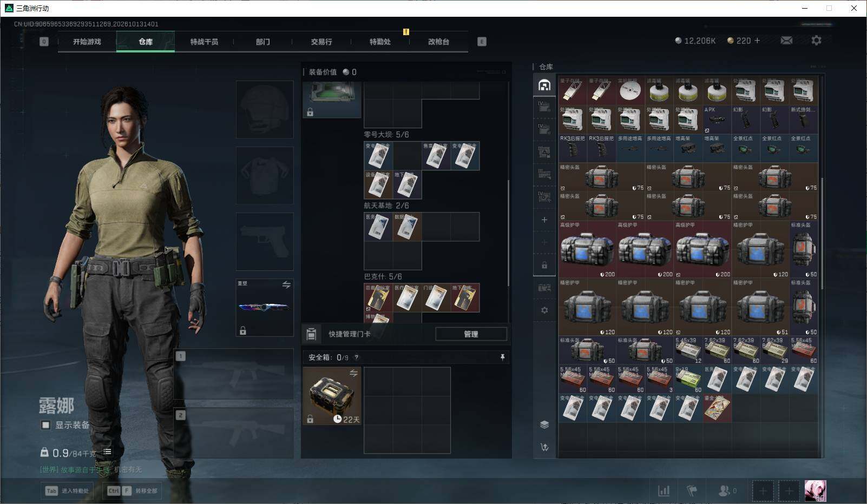Click the warehouse panel scrollbar
The height and width of the screenshot is (504, 867).
pos(822,233)
